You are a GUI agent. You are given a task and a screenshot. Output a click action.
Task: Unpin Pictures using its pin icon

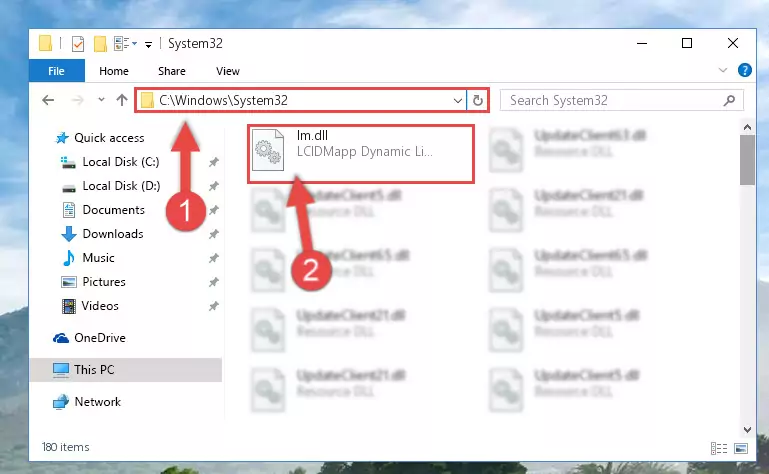point(214,282)
